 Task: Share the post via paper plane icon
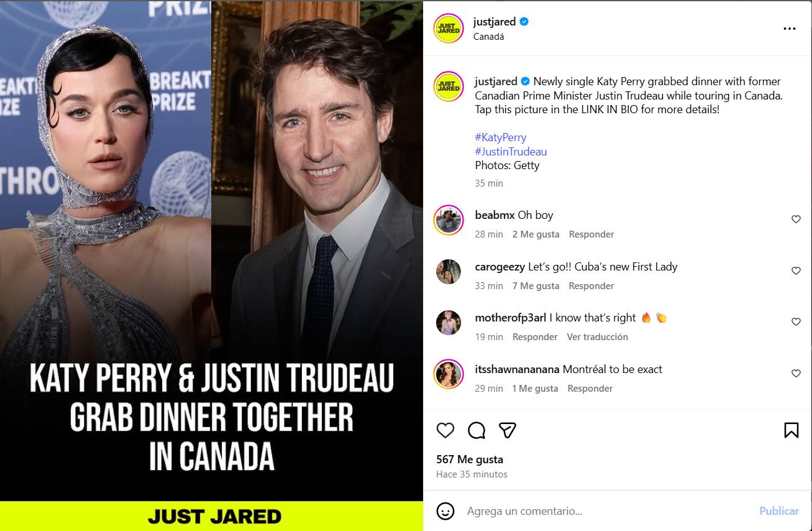(x=508, y=430)
